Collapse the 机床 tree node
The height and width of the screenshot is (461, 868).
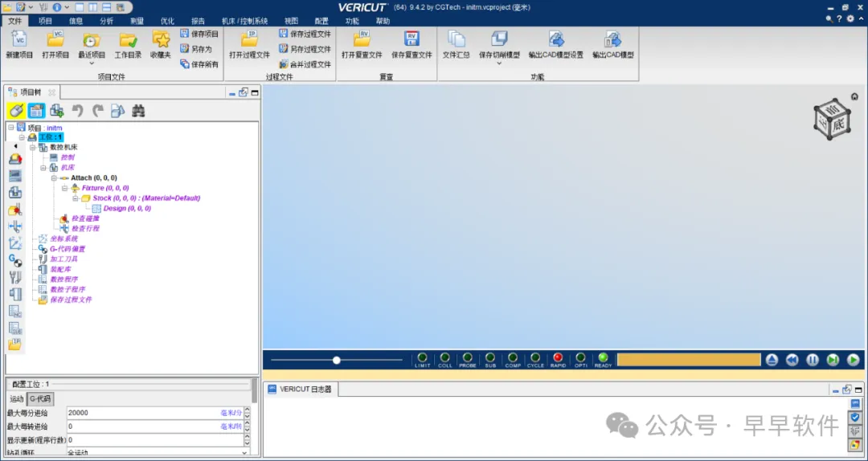coord(43,167)
